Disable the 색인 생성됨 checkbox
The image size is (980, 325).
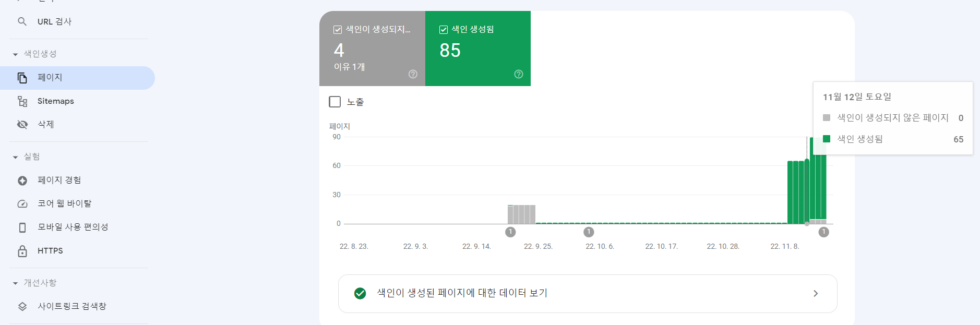click(x=443, y=29)
